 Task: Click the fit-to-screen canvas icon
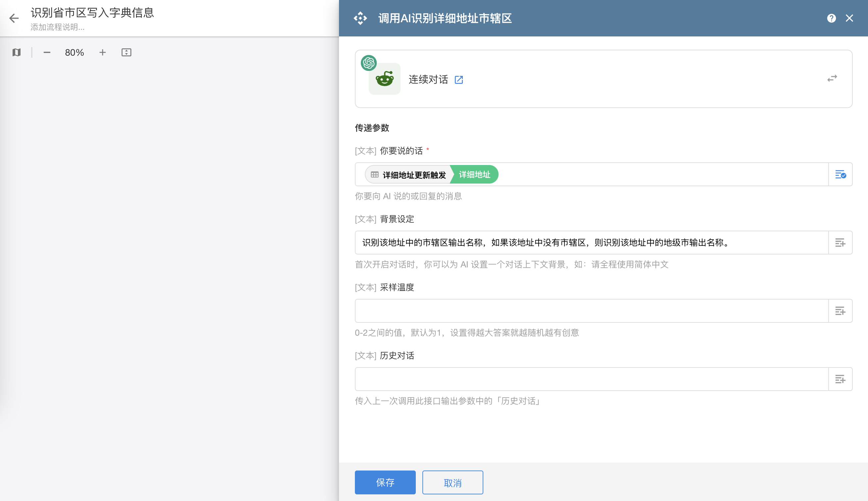click(x=126, y=52)
